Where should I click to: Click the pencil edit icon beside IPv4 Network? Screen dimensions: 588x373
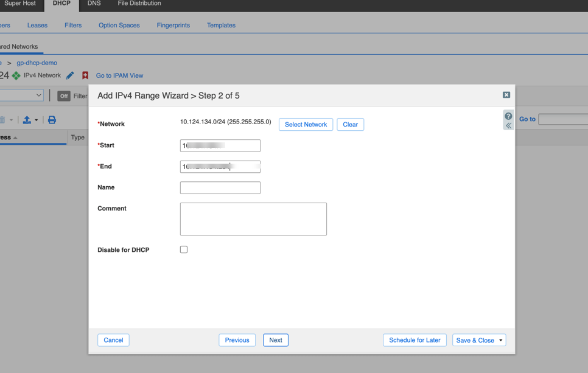coord(70,75)
